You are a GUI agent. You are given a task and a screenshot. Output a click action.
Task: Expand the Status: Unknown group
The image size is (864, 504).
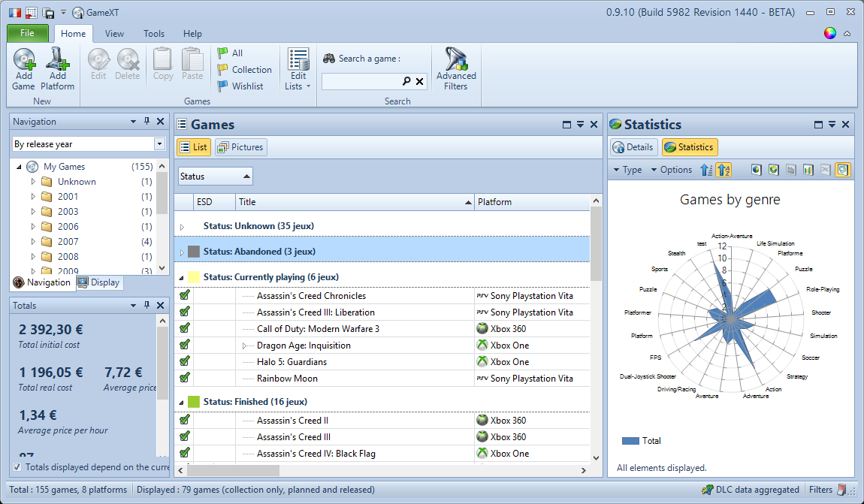(x=182, y=226)
